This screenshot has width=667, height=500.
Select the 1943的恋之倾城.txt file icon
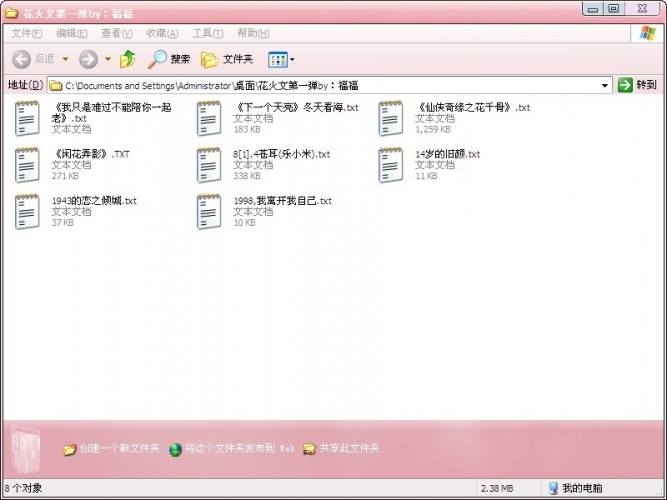point(27,211)
